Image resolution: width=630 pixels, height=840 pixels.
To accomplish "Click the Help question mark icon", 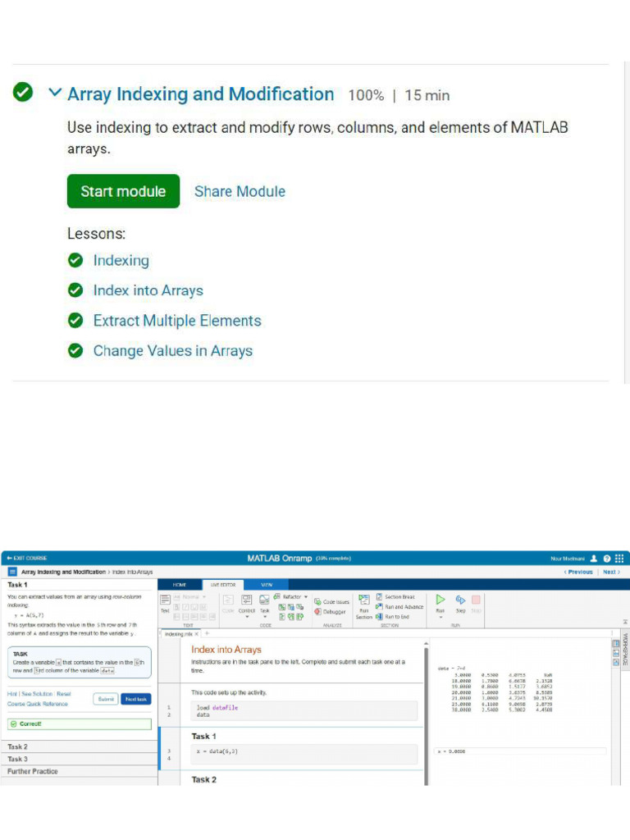I will tap(607, 558).
